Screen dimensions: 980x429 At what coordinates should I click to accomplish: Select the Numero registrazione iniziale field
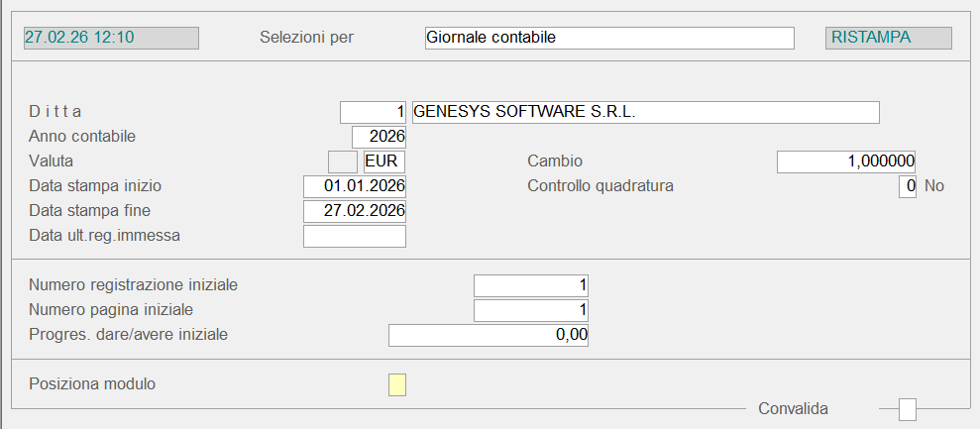(x=531, y=285)
